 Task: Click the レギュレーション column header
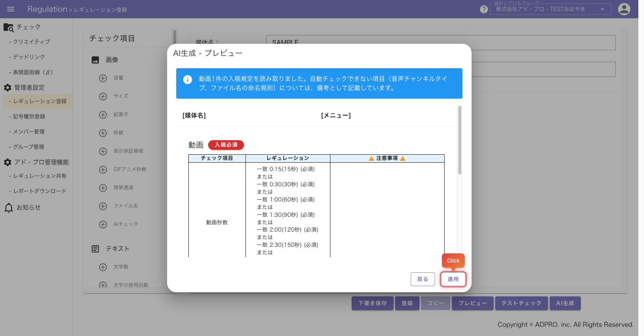[x=288, y=158]
